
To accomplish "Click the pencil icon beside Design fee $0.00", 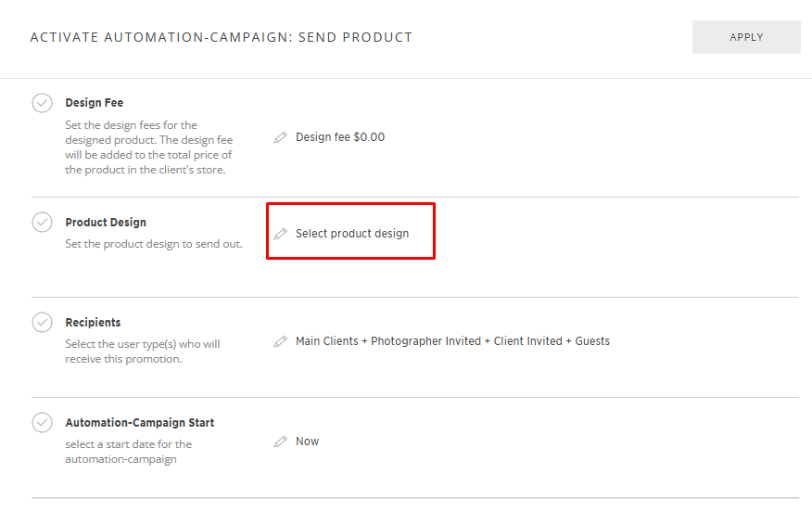I will (x=281, y=137).
